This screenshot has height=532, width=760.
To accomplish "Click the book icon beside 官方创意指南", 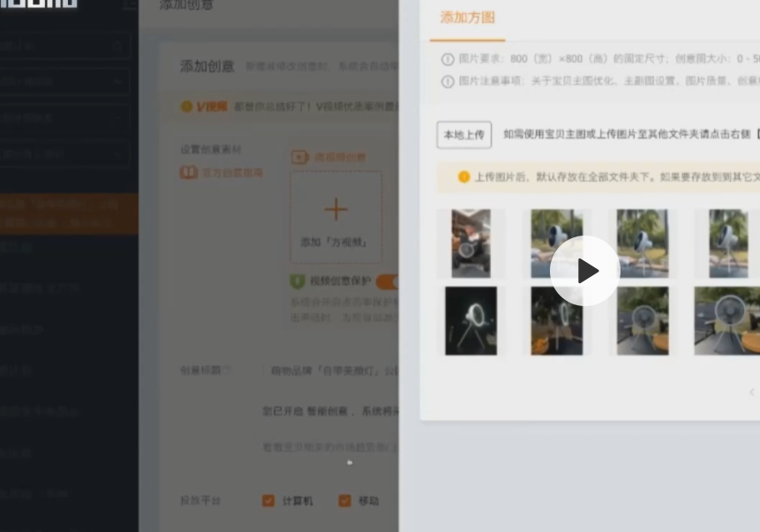I will click(x=188, y=173).
